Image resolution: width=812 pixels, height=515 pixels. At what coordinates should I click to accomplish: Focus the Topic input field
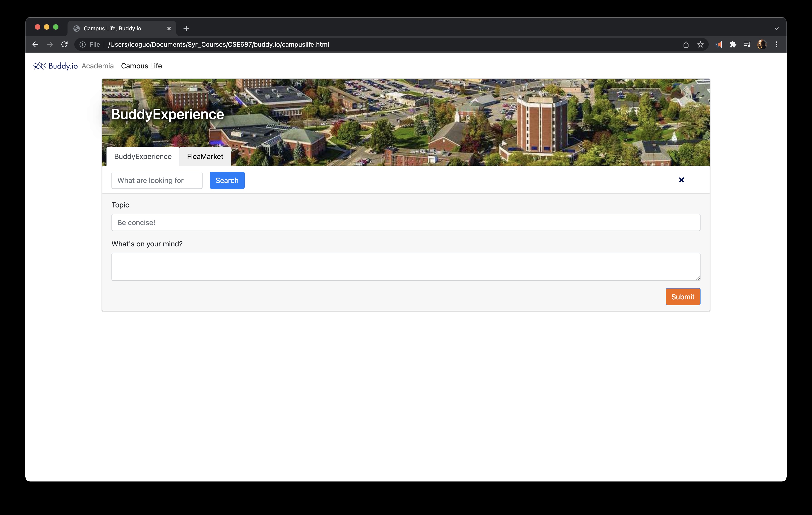pyautogui.click(x=406, y=222)
